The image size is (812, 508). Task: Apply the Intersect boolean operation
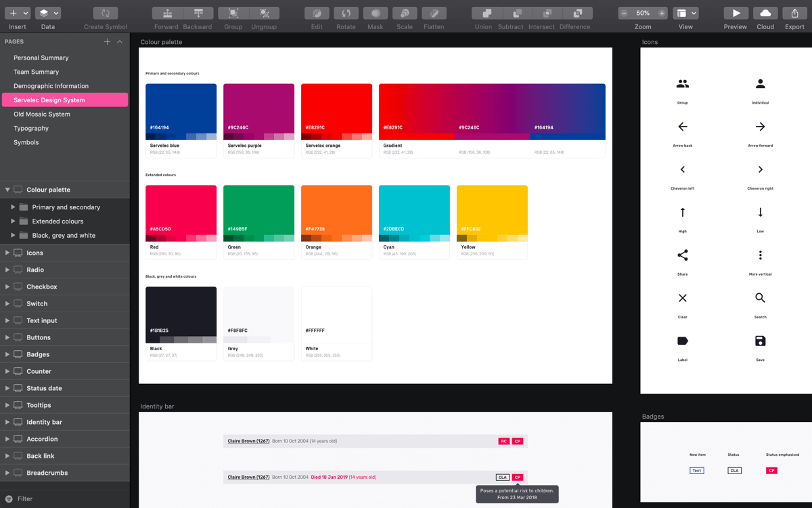pyautogui.click(x=547, y=13)
